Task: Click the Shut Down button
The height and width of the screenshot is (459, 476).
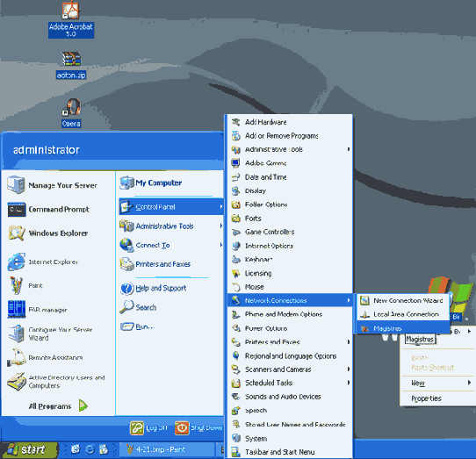Action: 198,427
